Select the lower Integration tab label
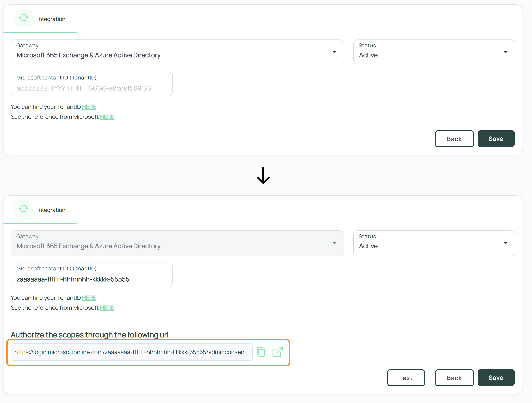The height and width of the screenshot is (403, 532). click(51, 210)
